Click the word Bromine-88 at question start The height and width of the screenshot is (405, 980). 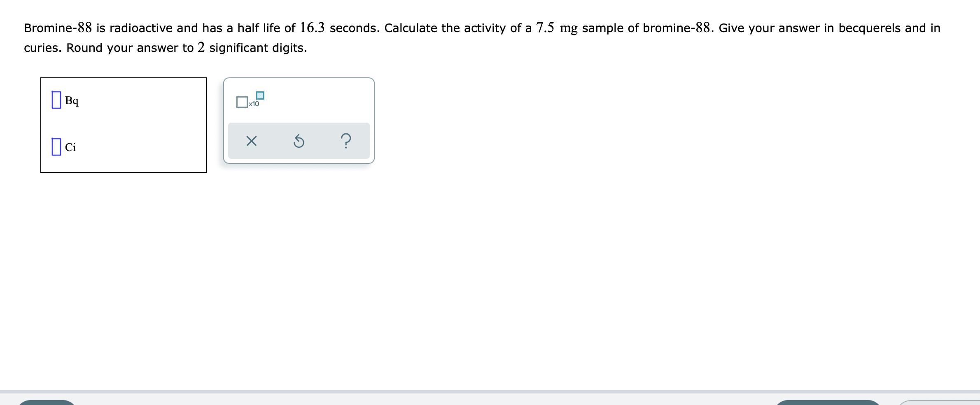click(x=58, y=28)
